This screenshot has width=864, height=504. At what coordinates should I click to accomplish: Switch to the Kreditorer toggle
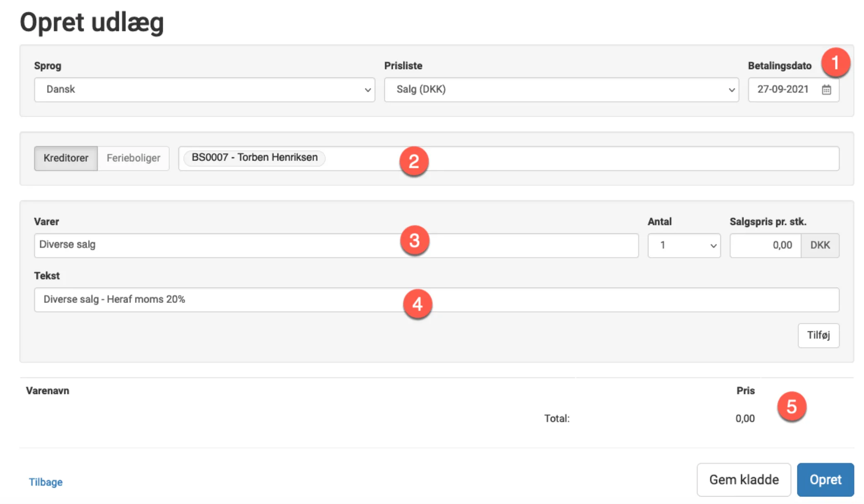(66, 158)
